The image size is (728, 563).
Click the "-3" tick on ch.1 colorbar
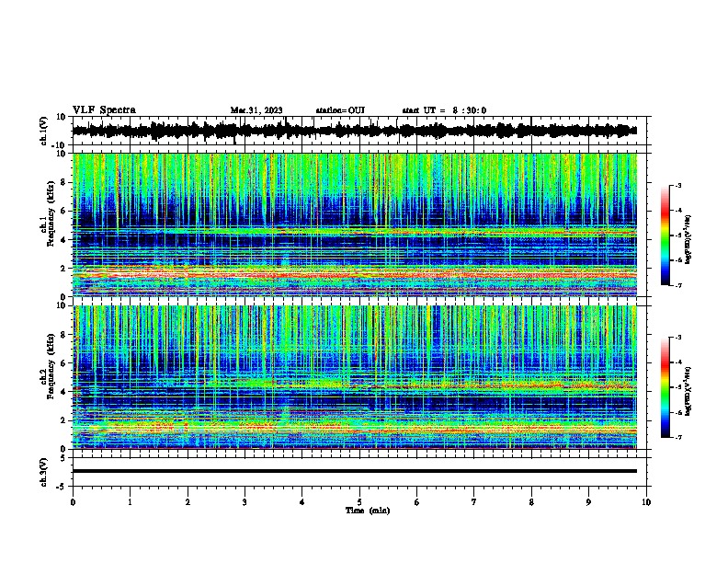[x=678, y=185]
